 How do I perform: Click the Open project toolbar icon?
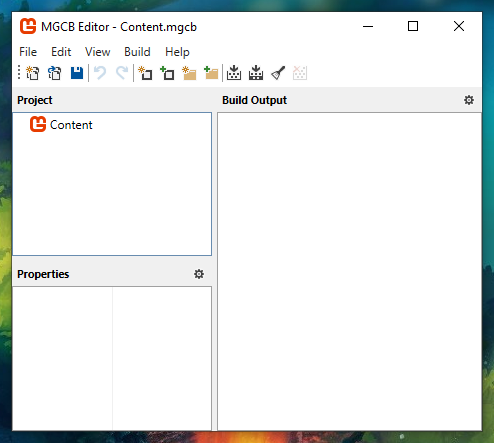pos(55,73)
